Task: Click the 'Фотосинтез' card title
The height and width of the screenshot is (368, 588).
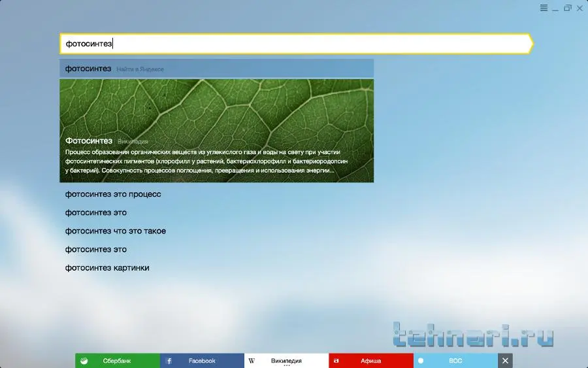Action: point(89,141)
